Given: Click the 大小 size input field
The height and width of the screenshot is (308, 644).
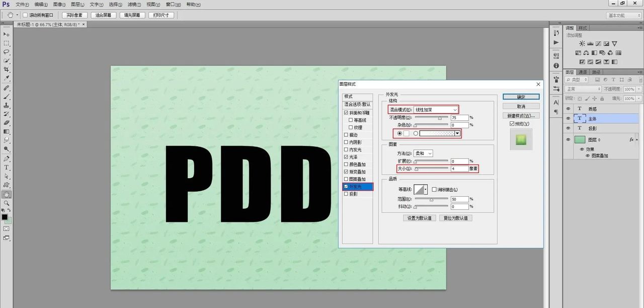Looking at the screenshot, I should tap(459, 169).
